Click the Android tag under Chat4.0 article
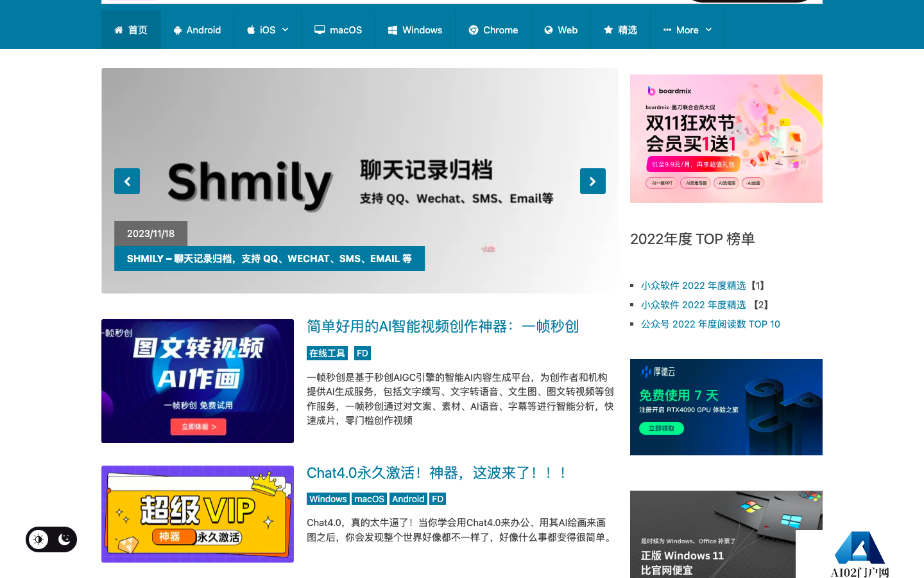 coord(408,499)
